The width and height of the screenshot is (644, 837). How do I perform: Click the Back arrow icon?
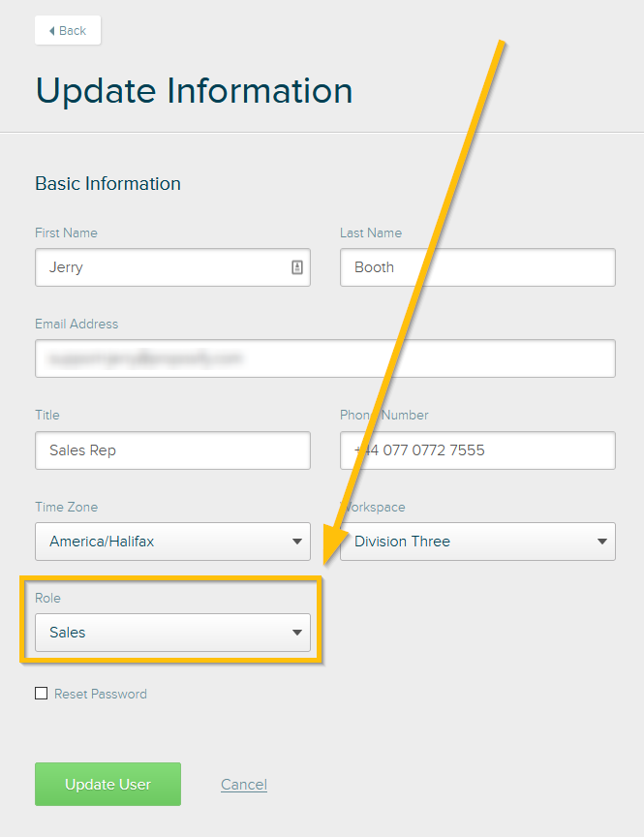click(x=51, y=31)
